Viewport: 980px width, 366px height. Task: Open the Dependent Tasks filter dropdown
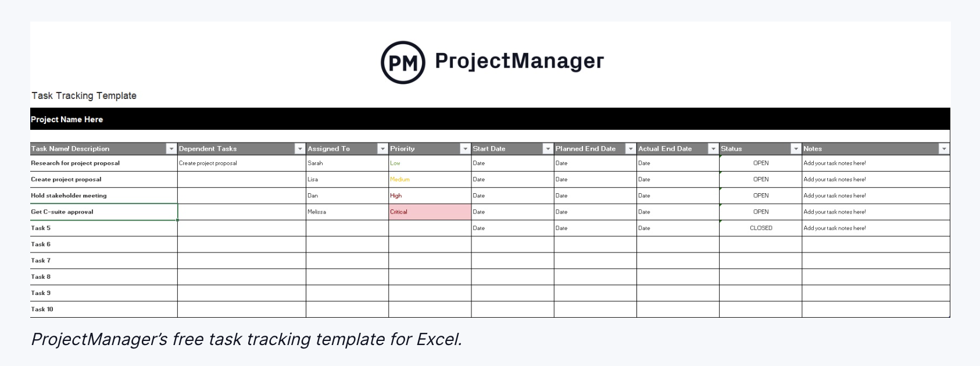coord(299,148)
